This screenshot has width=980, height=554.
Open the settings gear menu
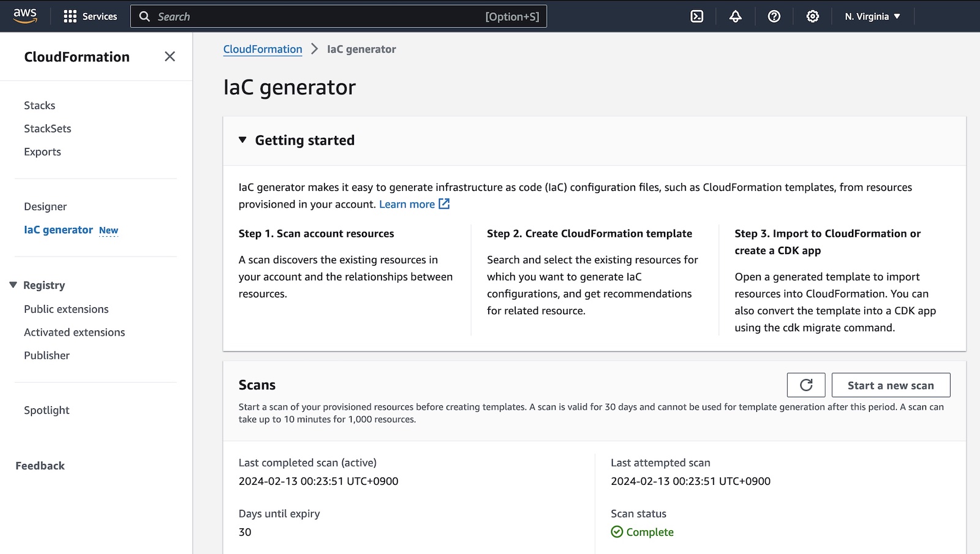(813, 17)
